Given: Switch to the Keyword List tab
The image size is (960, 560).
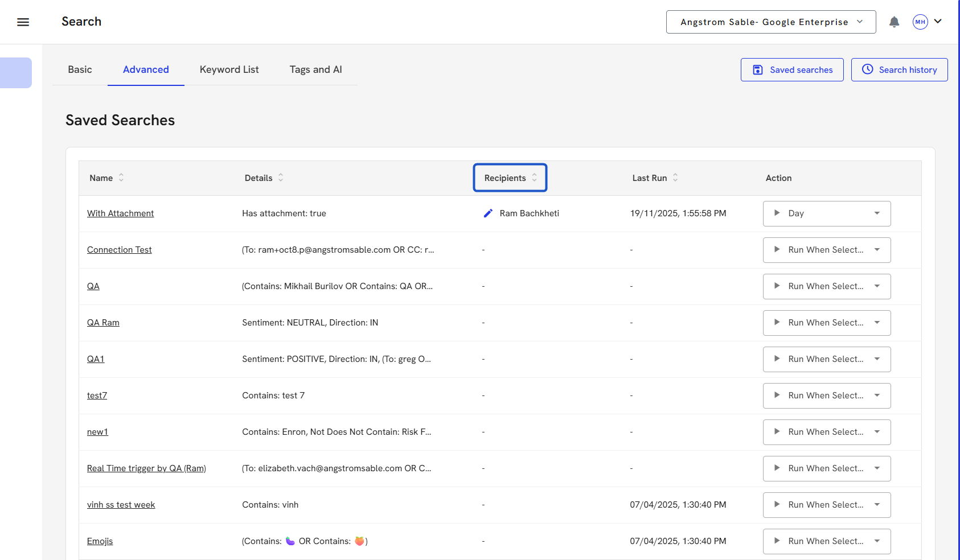Looking at the screenshot, I should pos(229,69).
